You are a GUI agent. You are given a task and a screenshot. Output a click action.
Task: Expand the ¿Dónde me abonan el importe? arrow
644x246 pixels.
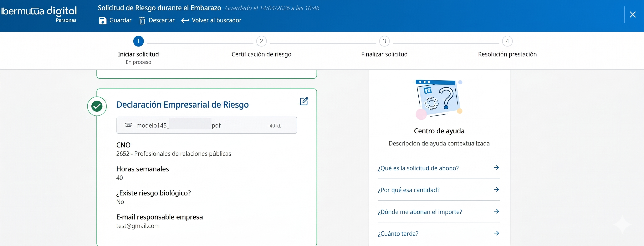click(496, 211)
